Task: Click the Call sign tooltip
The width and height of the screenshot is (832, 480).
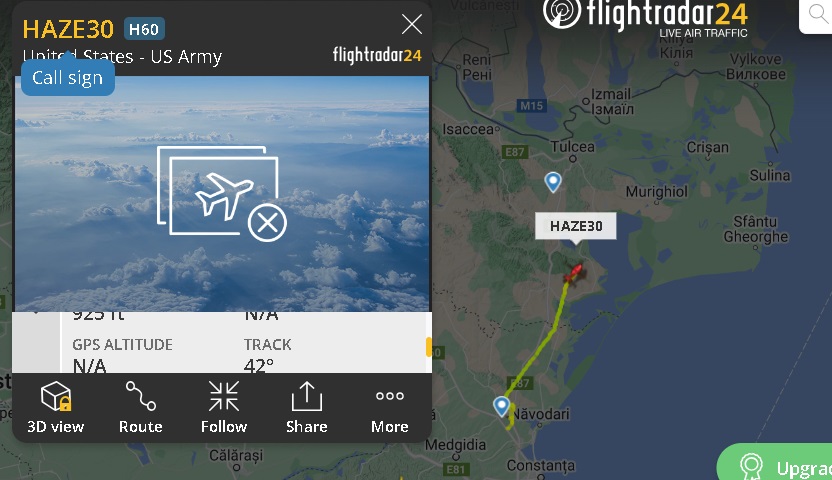Action: tap(68, 78)
